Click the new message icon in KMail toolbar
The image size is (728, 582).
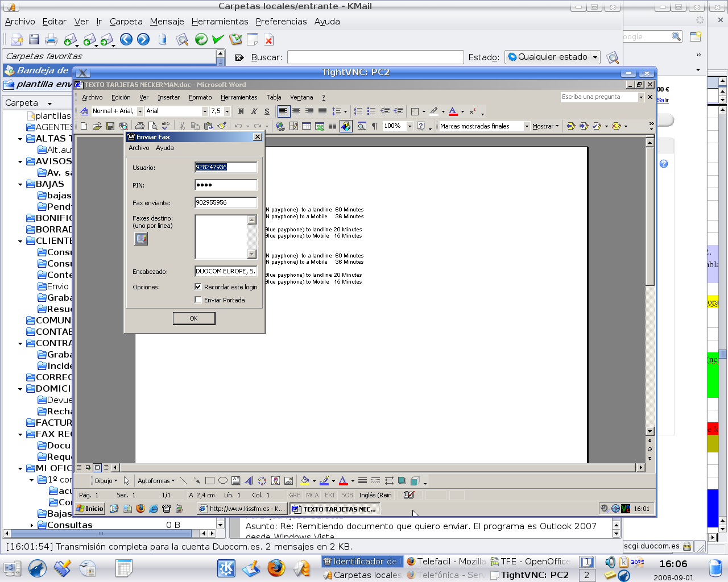[16, 39]
